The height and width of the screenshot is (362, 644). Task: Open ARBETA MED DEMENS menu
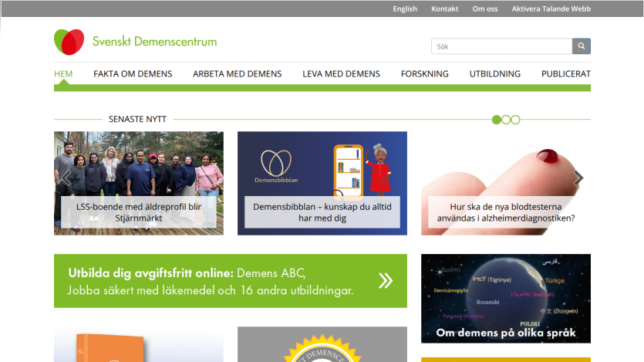(238, 74)
